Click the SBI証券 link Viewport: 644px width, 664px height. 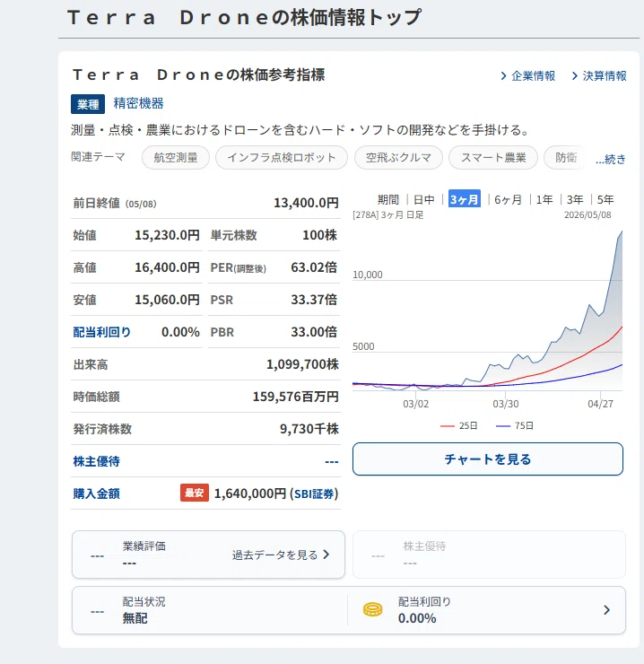(314, 494)
